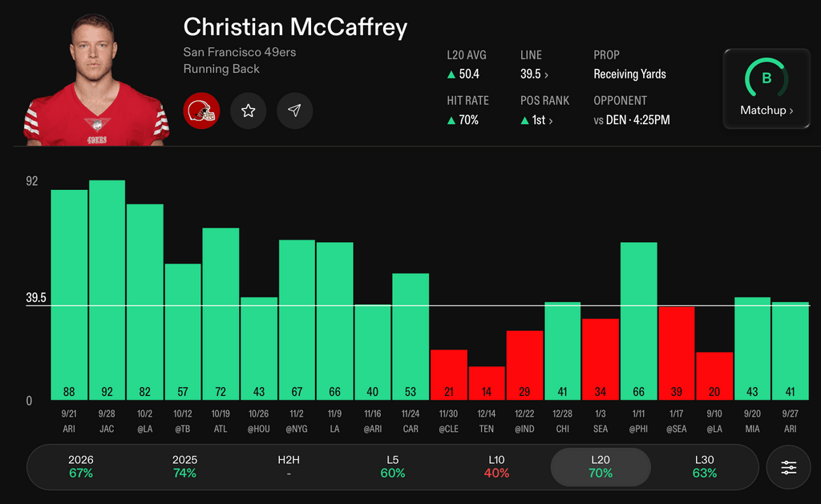Viewport: 821px width, 504px height.
Task: Click the 11/2 @NYG bar showing 67
Action: pyautogui.click(x=297, y=320)
